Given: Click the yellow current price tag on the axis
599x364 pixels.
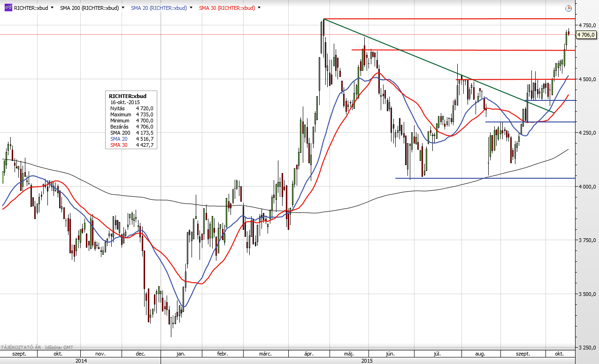Looking at the screenshot, I should click(x=586, y=35).
